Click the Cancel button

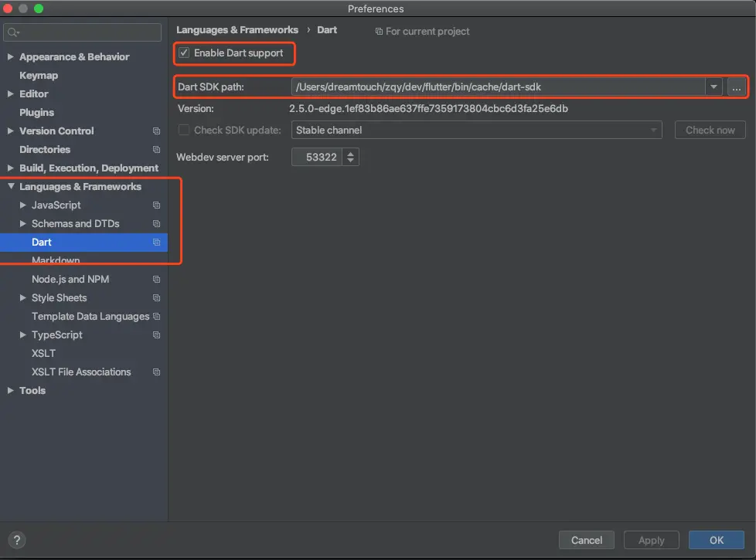click(586, 540)
